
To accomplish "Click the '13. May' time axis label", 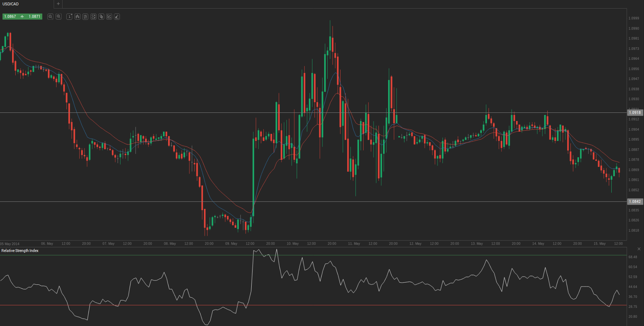I will (477, 244).
